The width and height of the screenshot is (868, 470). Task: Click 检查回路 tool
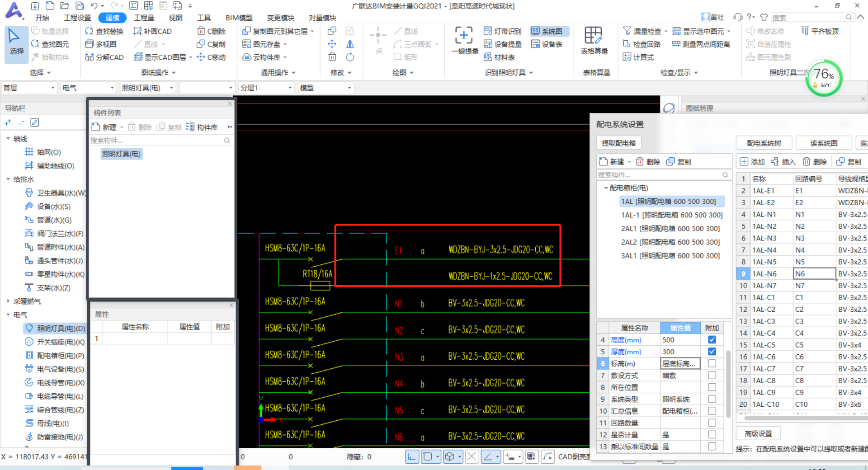coord(642,44)
